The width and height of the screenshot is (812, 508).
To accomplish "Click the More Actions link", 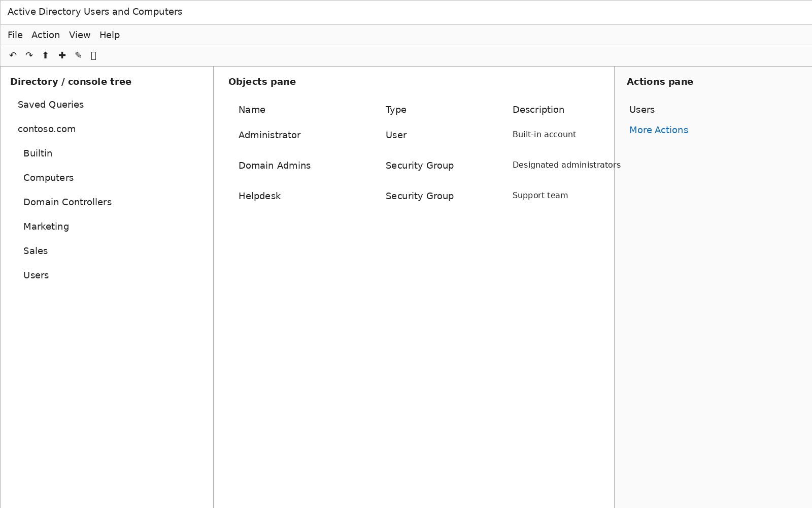I will tap(659, 130).
